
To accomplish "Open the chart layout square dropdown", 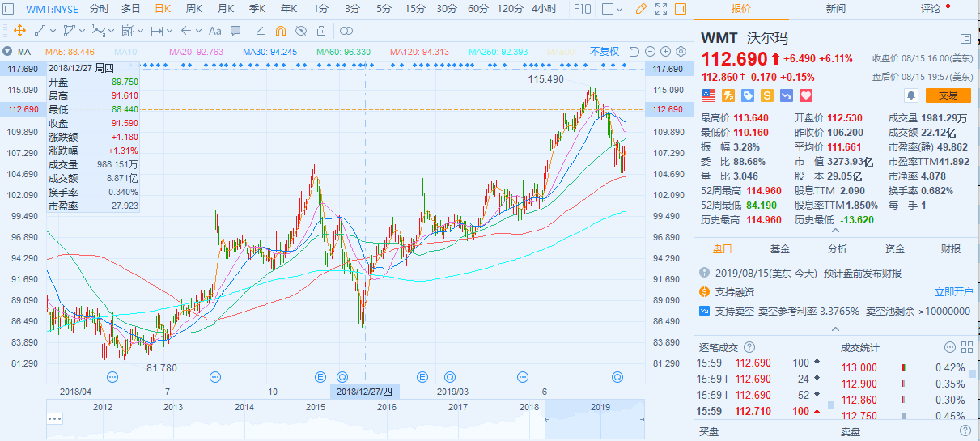I will pos(612,9).
